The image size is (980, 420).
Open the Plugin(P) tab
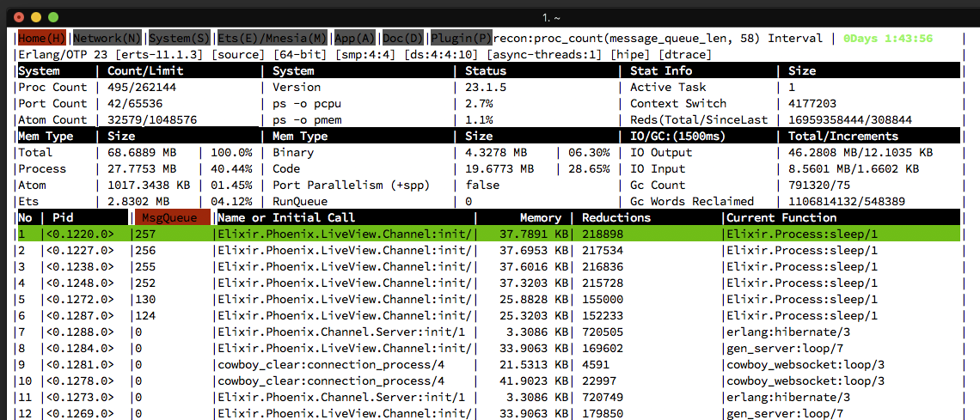point(462,38)
